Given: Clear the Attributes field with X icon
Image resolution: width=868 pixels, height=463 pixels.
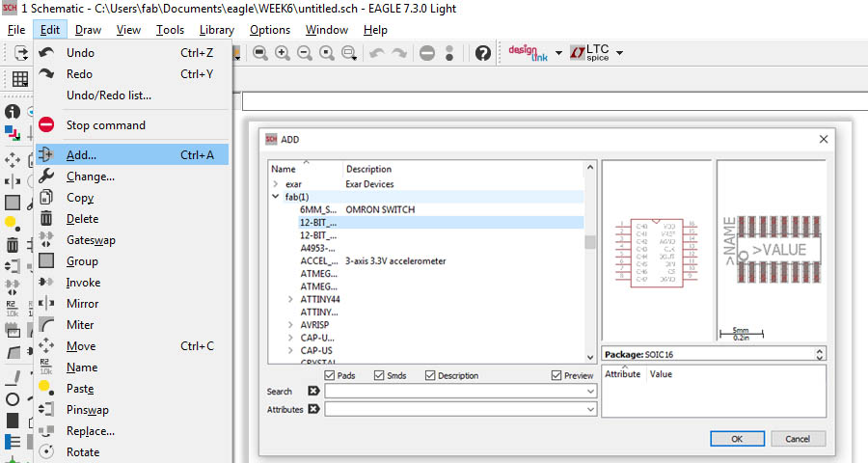Looking at the screenshot, I should (313, 409).
